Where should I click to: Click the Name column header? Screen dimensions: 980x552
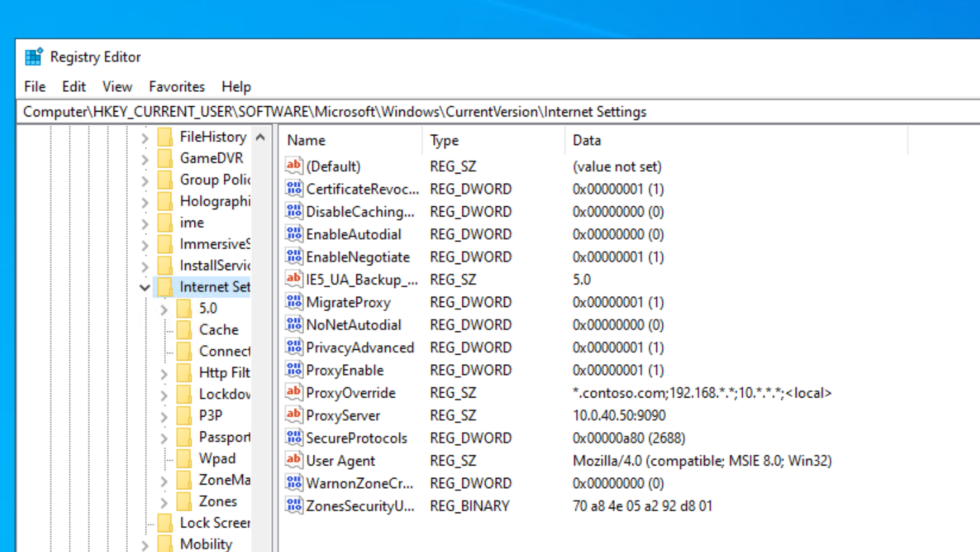[351, 140]
